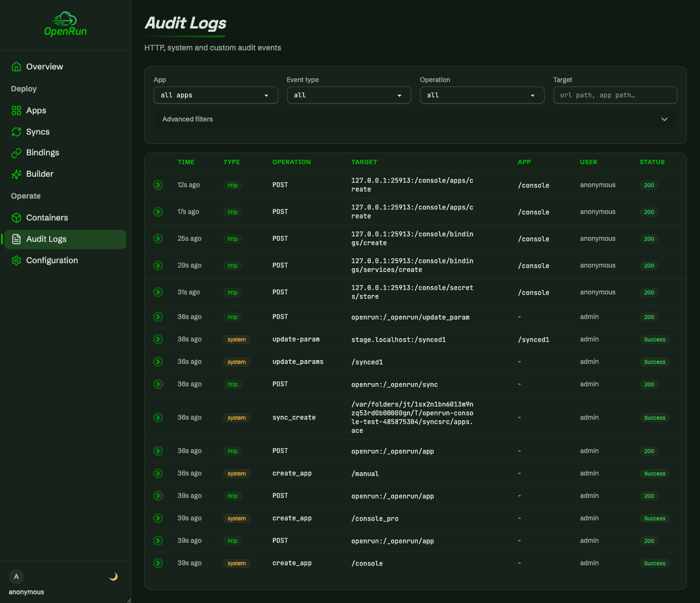Click the Apps grid icon
The width and height of the screenshot is (700, 603).
[x=16, y=111]
